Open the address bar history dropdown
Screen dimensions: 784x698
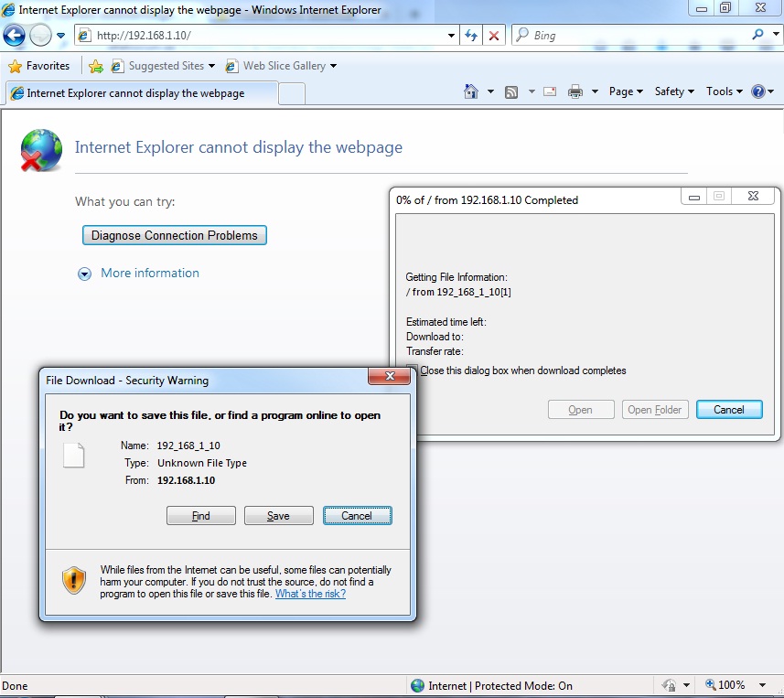point(452,36)
